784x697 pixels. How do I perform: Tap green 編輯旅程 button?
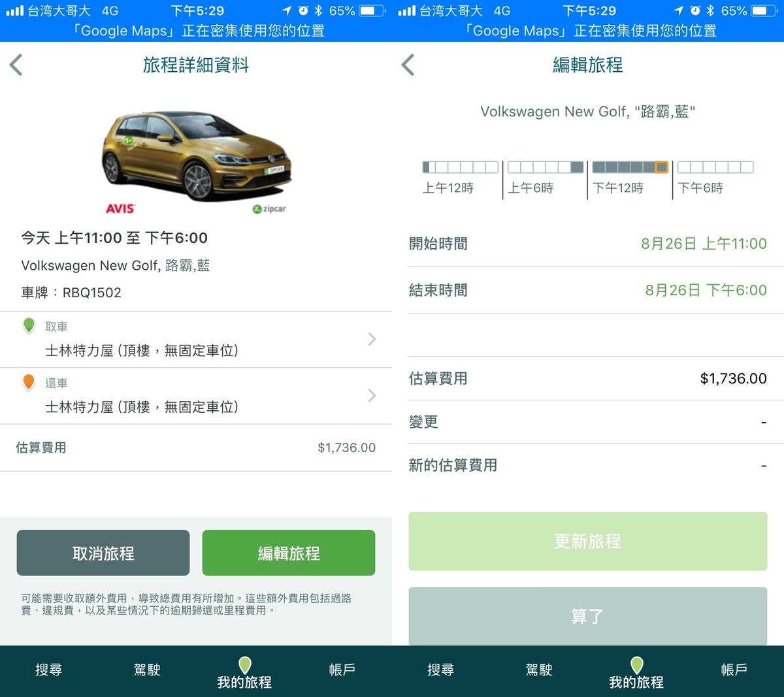289,553
